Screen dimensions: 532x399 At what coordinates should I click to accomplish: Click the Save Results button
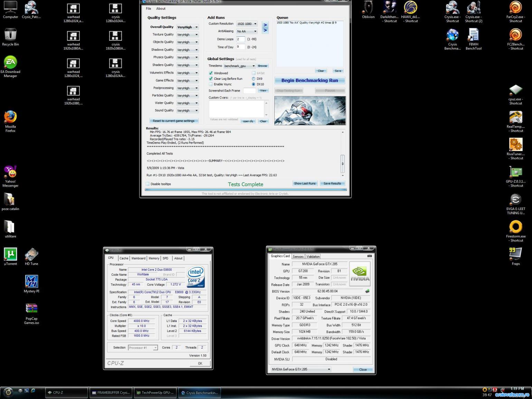pos(332,183)
